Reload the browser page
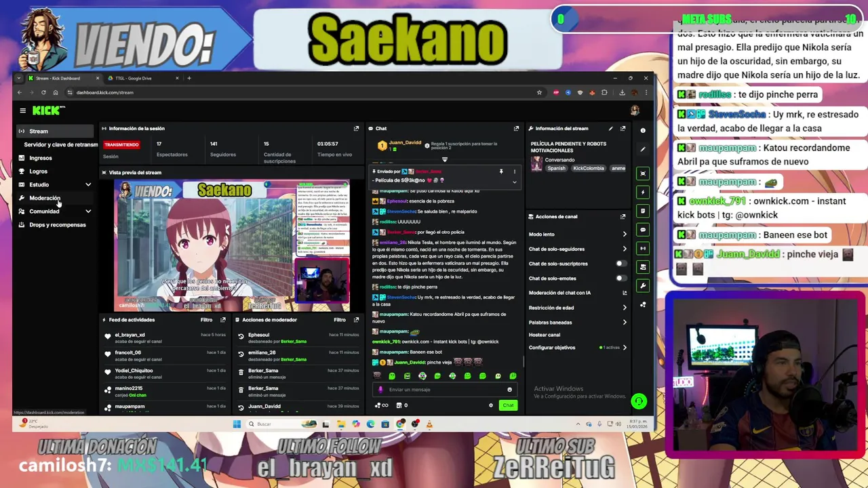Screen dimensions: 868x488 (43, 92)
